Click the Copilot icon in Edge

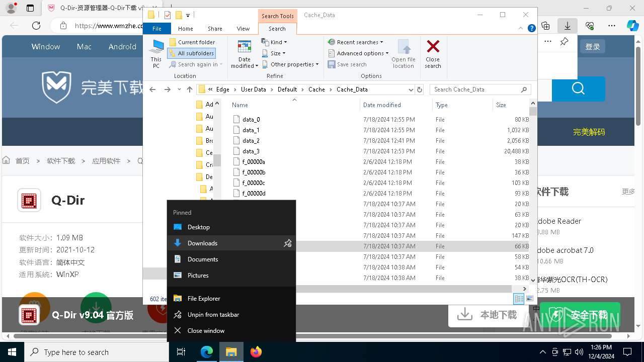pyautogui.click(x=632, y=26)
